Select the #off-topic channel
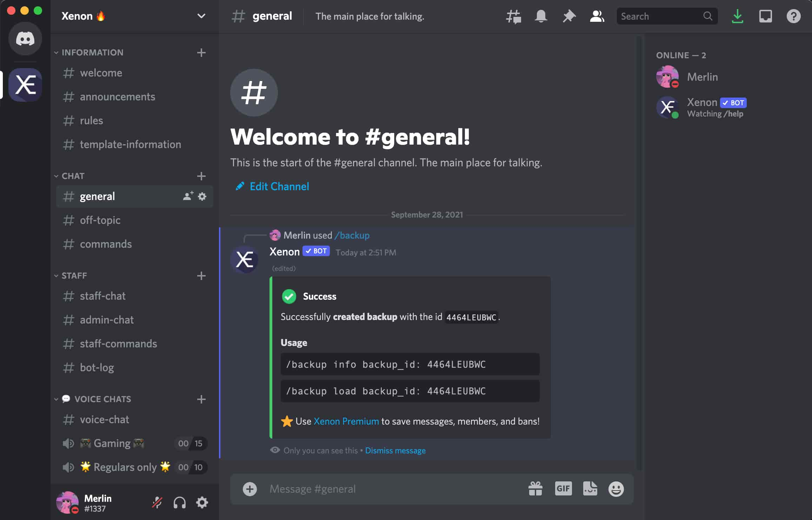 (100, 220)
